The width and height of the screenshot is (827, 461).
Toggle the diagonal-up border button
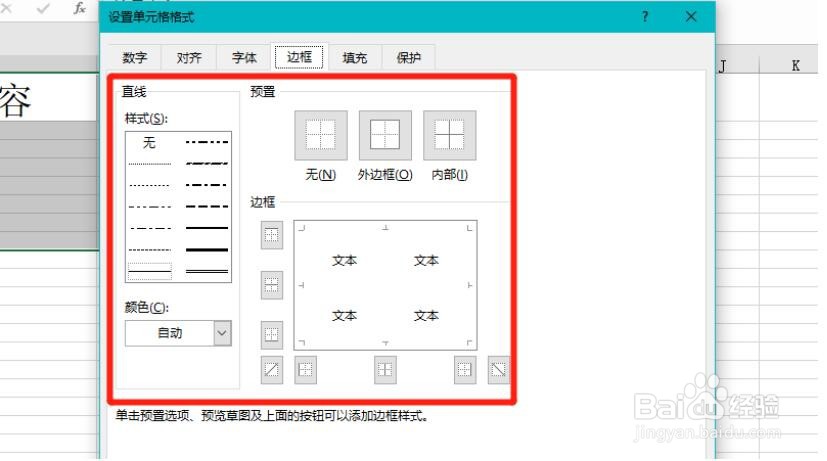click(272, 370)
